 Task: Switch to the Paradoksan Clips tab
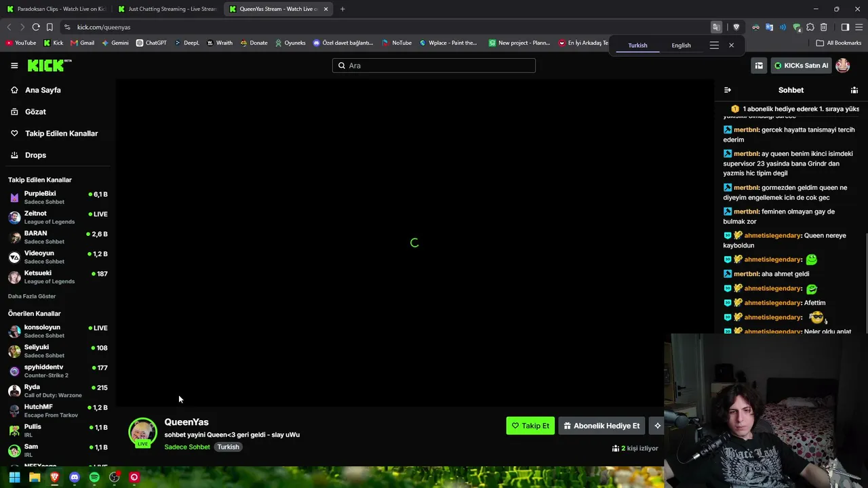(x=57, y=9)
